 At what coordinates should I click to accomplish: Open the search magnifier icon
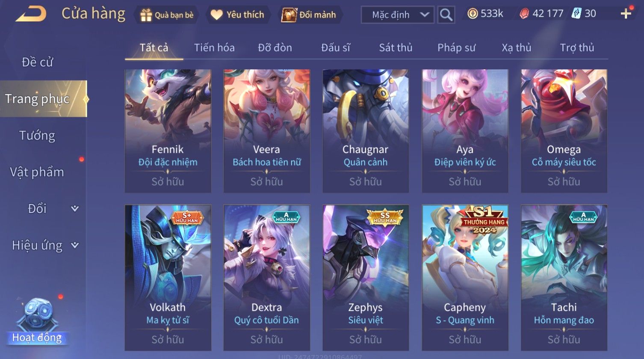[446, 15]
